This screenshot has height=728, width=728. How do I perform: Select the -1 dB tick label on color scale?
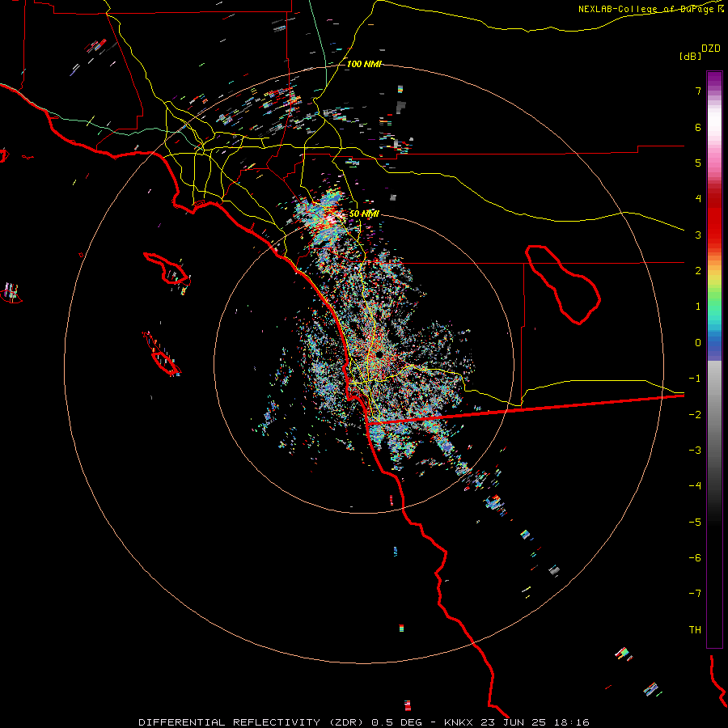[x=695, y=379]
